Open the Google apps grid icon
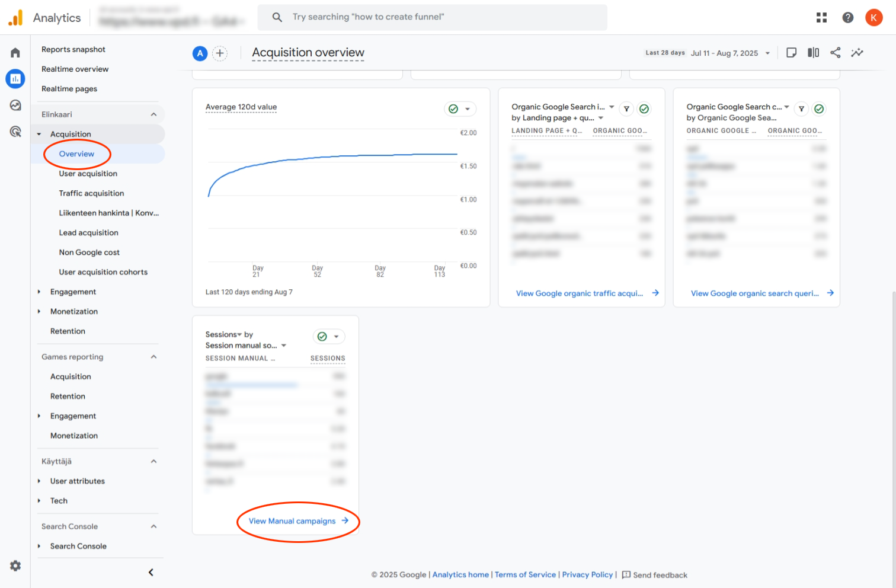896x588 pixels. point(821,18)
